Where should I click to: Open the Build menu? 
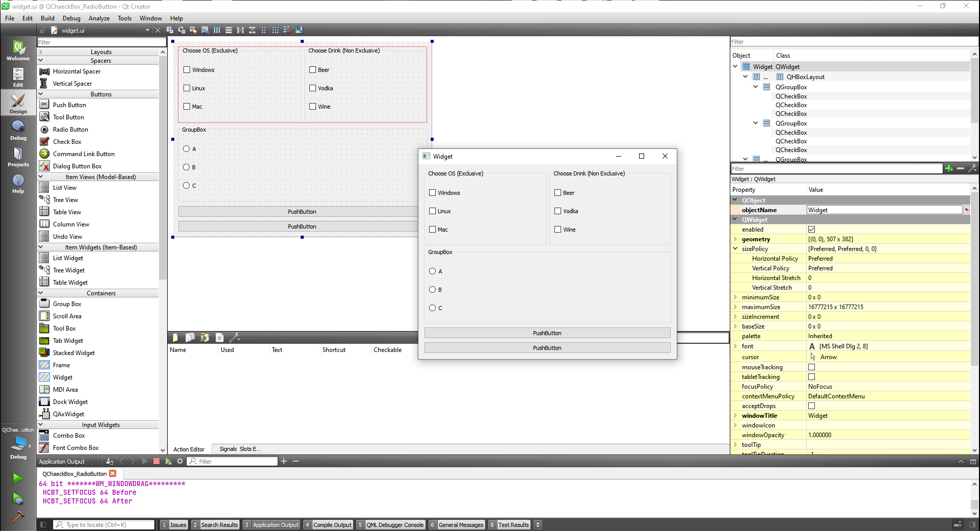(47, 18)
